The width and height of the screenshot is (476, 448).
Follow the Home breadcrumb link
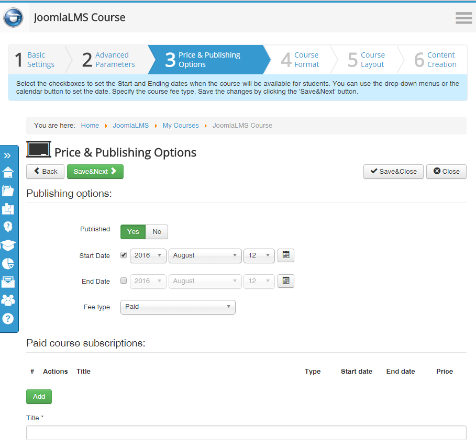click(x=90, y=126)
